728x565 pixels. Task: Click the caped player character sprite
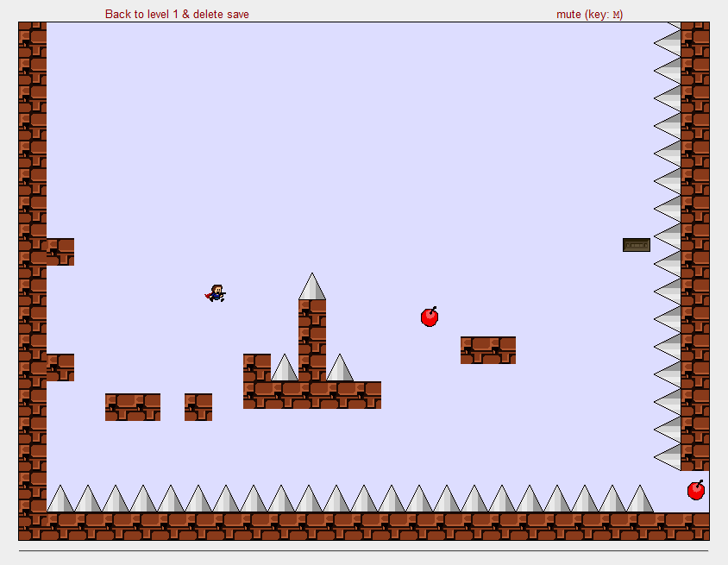pyautogui.click(x=216, y=293)
